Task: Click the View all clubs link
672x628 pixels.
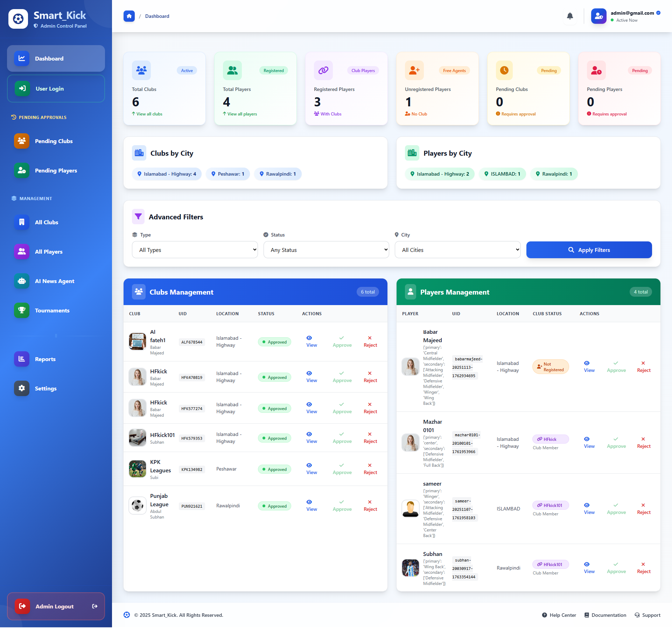Action: point(149,114)
